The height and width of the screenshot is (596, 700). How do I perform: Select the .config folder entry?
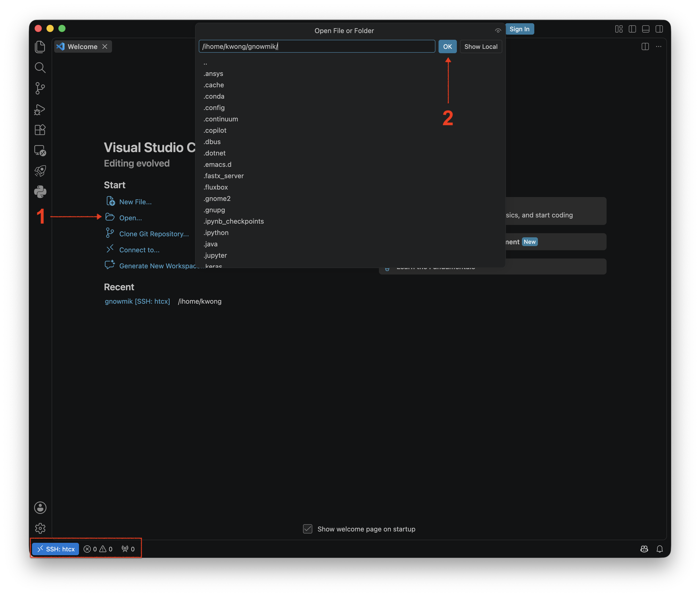pos(350,108)
